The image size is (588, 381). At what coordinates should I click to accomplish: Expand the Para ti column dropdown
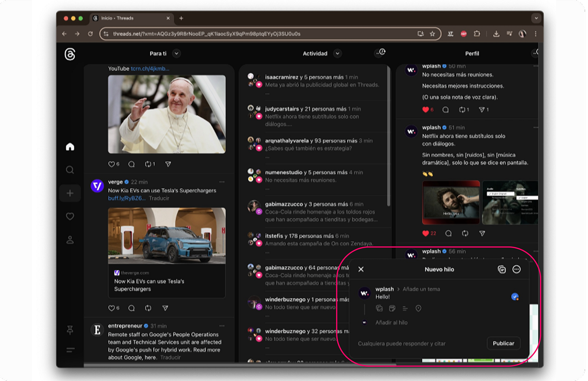(176, 53)
